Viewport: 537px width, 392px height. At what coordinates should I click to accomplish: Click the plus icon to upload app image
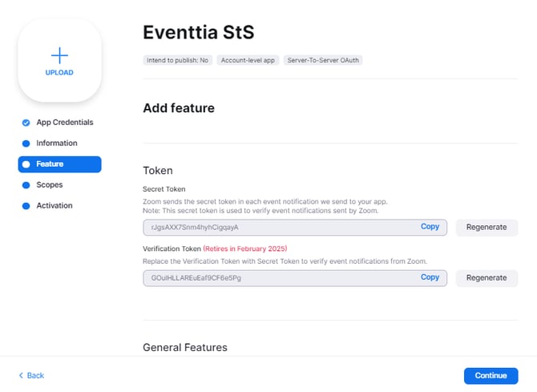[59, 55]
